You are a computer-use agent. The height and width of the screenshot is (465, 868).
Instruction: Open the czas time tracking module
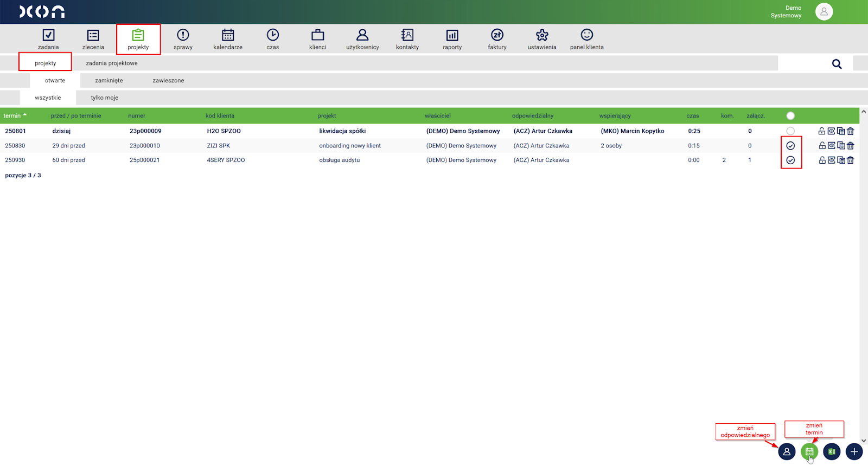(x=272, y=39)
